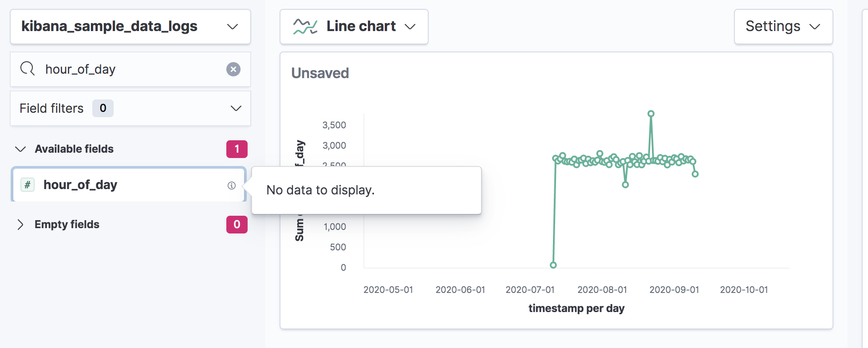Click the wavy line chart icon
Viewport: 868px width, 348px height.
point(305,26)
